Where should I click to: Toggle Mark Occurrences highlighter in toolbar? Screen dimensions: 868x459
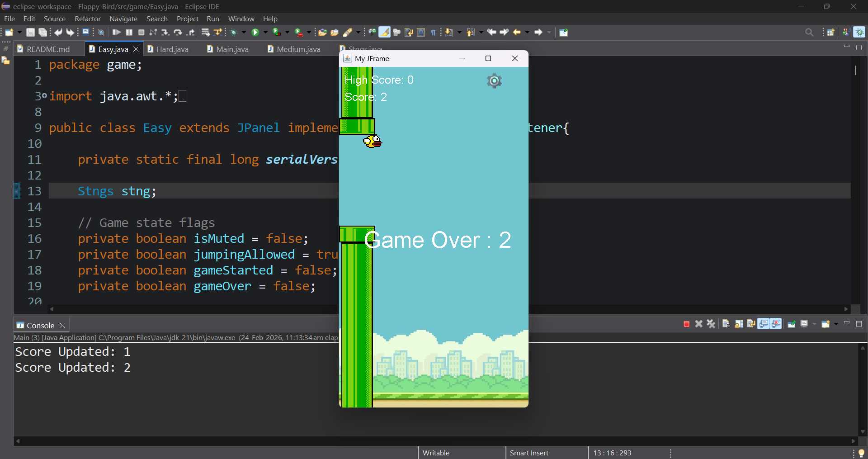point(384,32)
